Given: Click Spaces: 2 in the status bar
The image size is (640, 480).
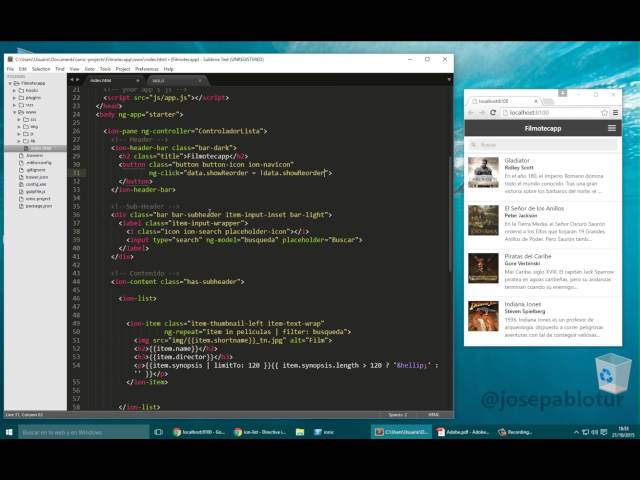Looking at the screenshot, I should [398, 415].
